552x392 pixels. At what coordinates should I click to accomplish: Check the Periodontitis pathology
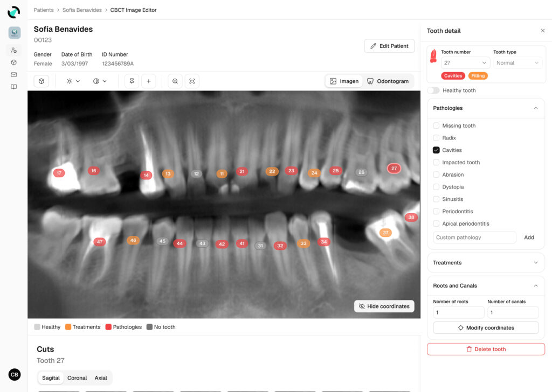click(x=436, y=211)
